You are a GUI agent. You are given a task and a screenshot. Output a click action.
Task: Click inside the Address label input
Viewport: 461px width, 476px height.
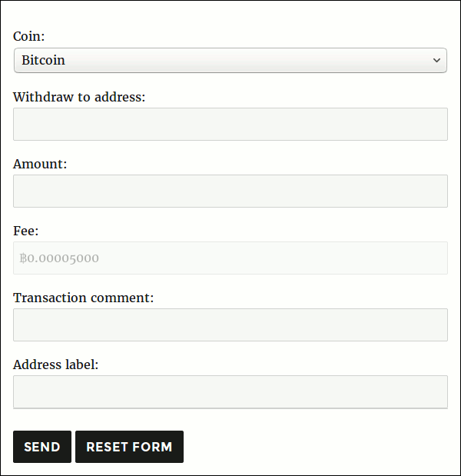pyautogui.click(x=230, y=391)
